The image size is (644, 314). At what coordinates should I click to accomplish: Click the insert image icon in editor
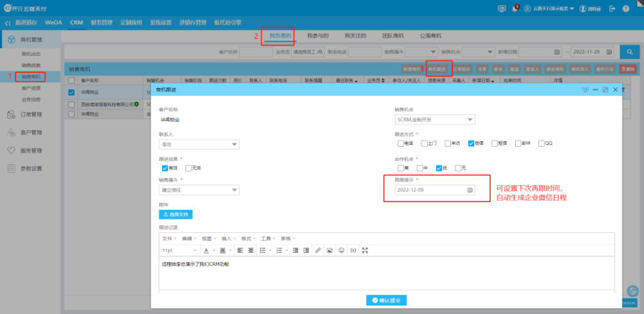click(x=329, y=250)
